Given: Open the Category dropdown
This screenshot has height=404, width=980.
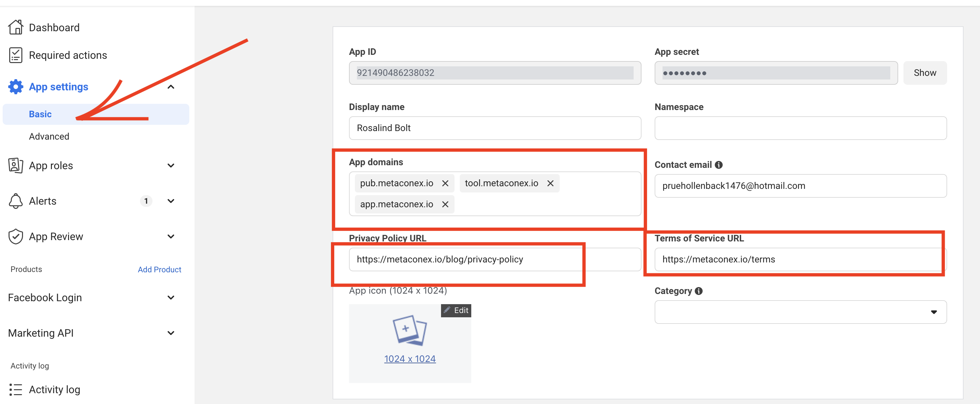Looking at the screenshot, I should pos(800,312).
